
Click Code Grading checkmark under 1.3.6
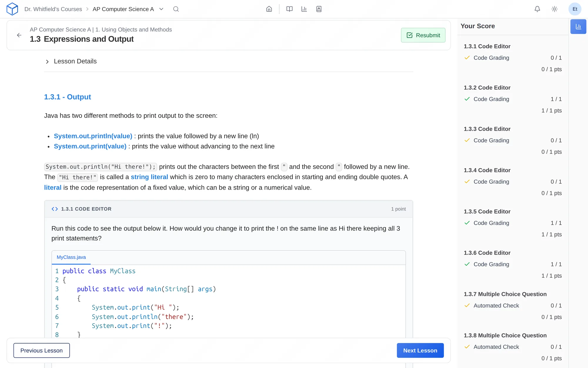pyautogui.click(x=467, y=264)
